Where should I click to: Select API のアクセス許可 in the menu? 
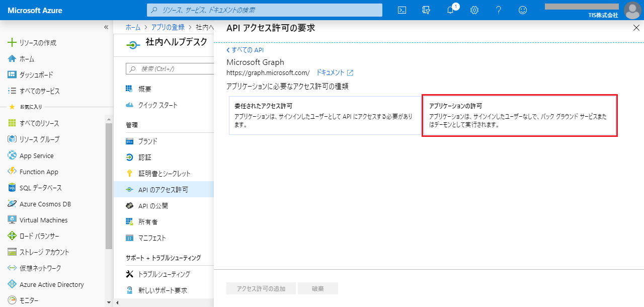click(164, 190)
